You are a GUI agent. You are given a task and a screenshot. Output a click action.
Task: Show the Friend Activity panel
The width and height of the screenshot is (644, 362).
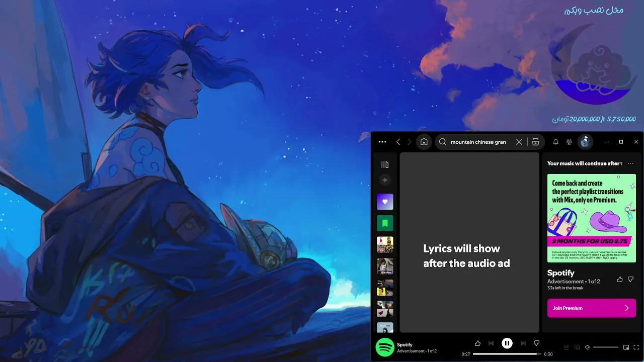pyautogui.click(x=569, y=142)
